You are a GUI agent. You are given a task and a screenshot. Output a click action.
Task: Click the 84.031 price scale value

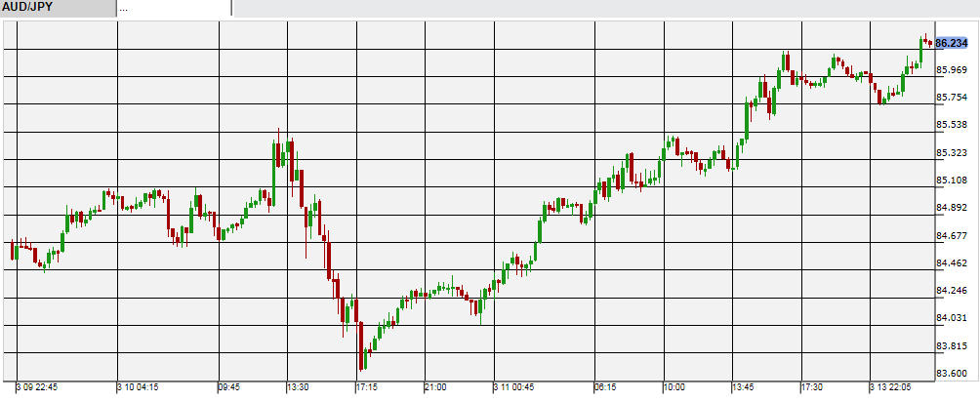[x=951, y=318]
